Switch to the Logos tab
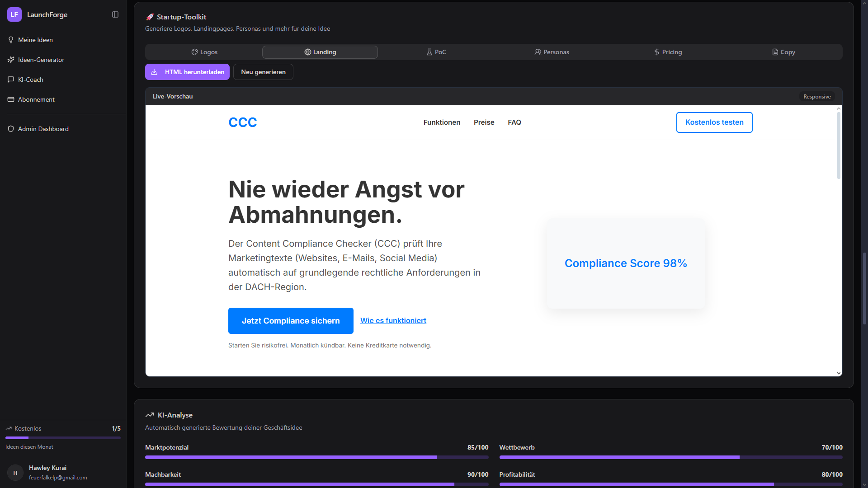868x488 pixels. point(204,52)
